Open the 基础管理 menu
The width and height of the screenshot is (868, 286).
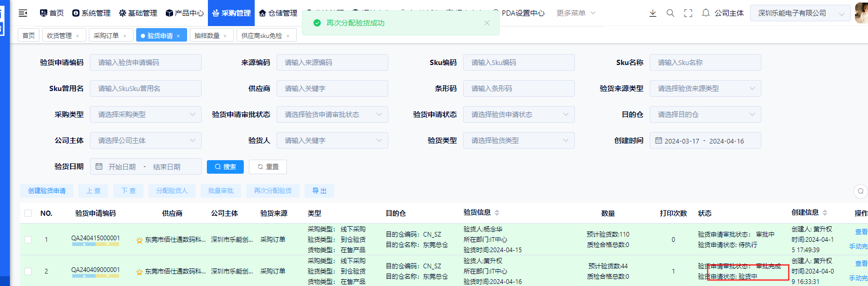click(x=138, y=13)
